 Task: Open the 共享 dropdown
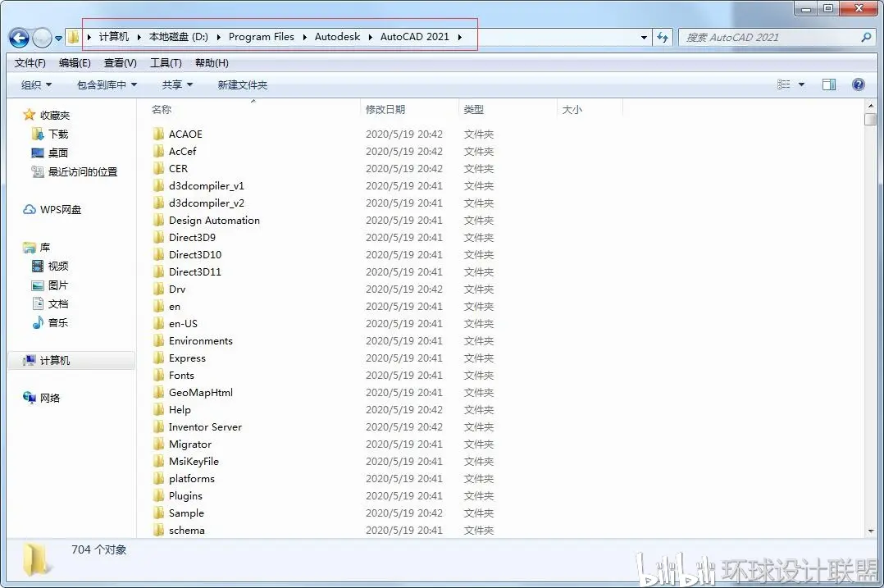point(178,85)
